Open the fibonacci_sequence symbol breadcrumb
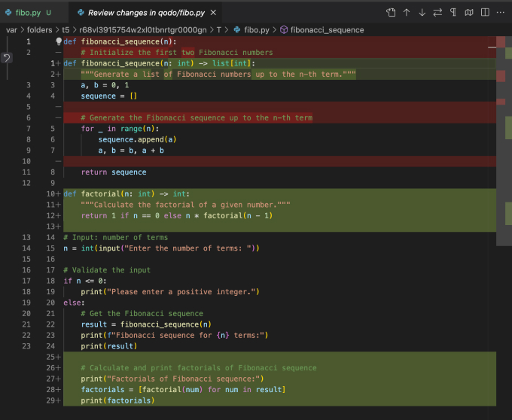 [328, 30]
